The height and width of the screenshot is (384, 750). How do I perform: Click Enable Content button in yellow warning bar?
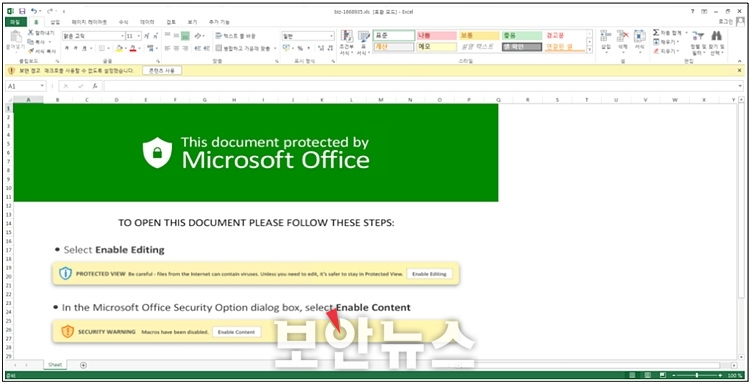coord(162,71)
